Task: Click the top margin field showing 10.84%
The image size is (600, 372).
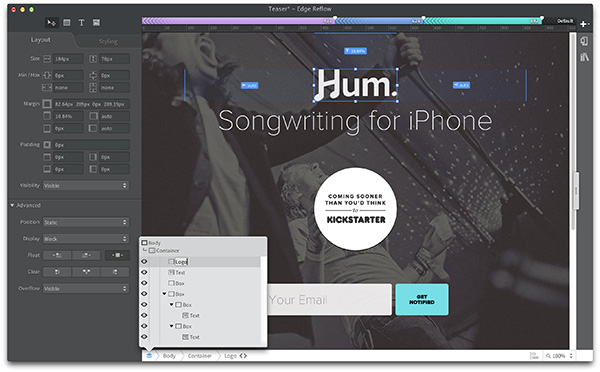Action: [x=67, y=116]
